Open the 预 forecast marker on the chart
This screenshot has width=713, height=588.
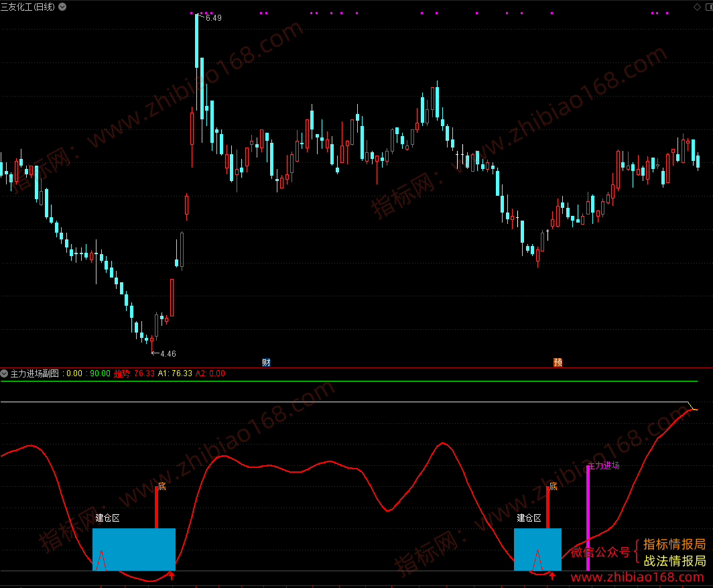point(558,363)
